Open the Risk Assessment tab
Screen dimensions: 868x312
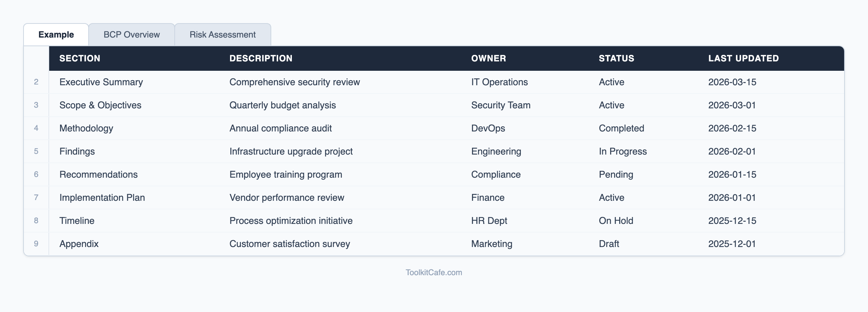click(222, 35)
